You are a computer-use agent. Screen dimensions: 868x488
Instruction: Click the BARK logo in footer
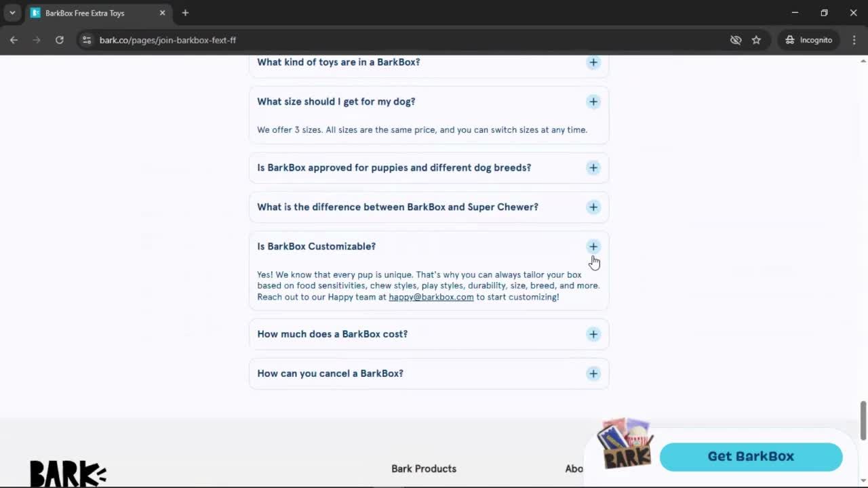pyautogui.click(x=68, y=474)
